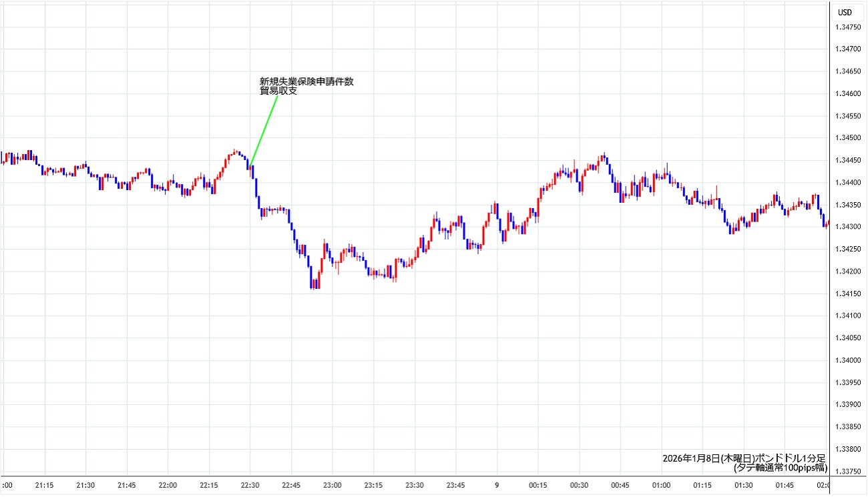Click the 1.33750 price axis label

point(848,471)
